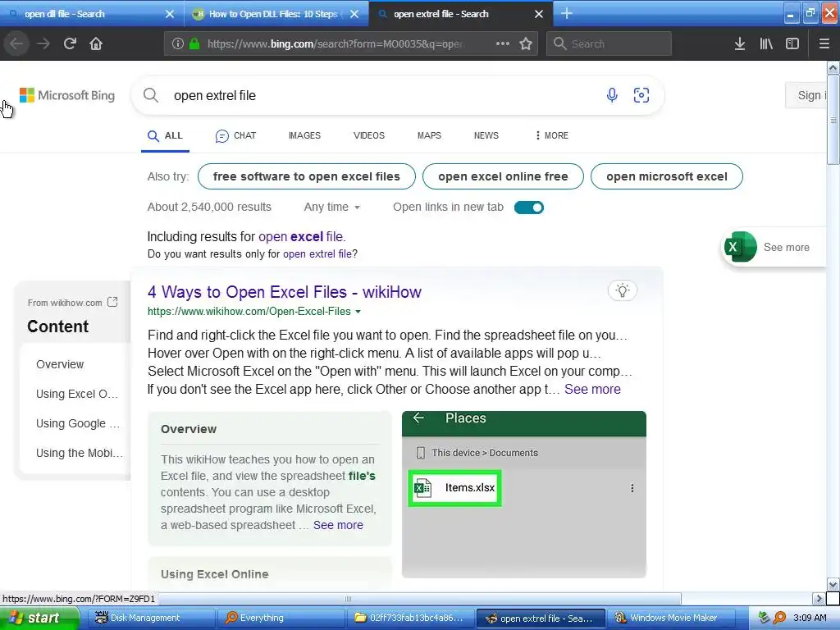Click the Items.xlsx thumbnail image
This screenshot has height=630, width=840.
(454, 488)
